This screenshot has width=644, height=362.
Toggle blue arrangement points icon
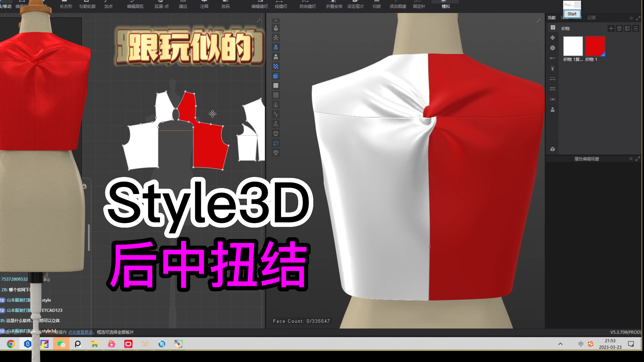pyautogui.click(x=276, y=47)
